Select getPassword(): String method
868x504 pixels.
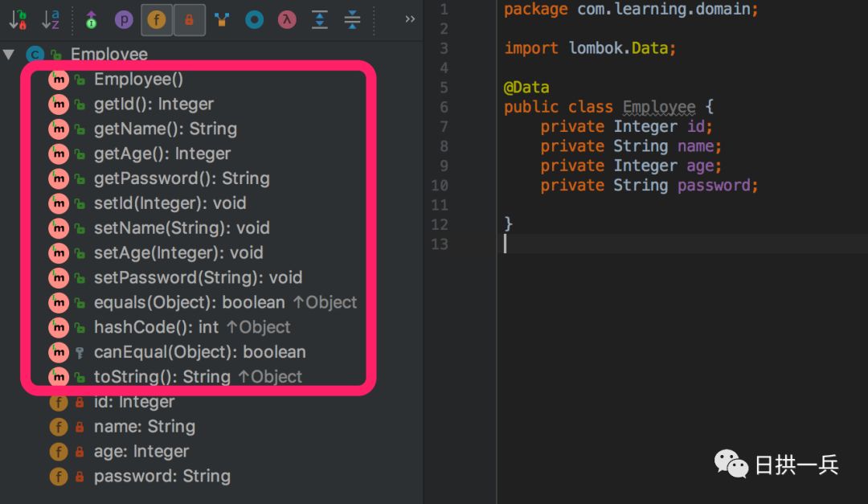pyautogui.click(x=182, y=178)
